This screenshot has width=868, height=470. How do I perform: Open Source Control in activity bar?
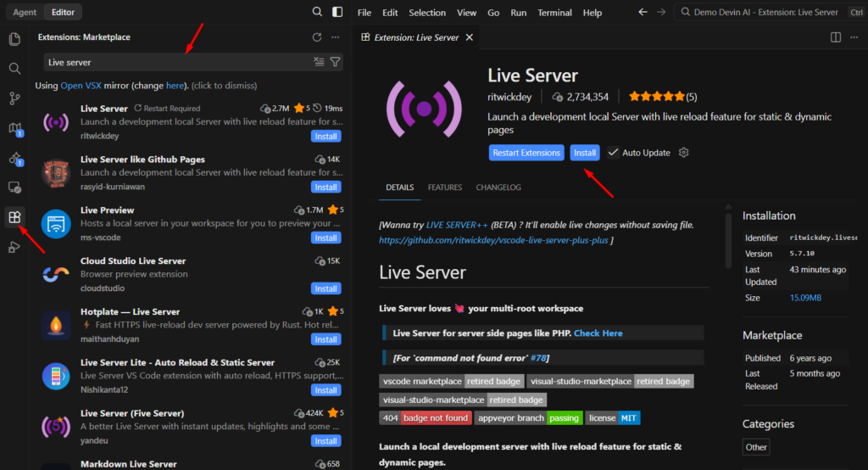(15, 98)
